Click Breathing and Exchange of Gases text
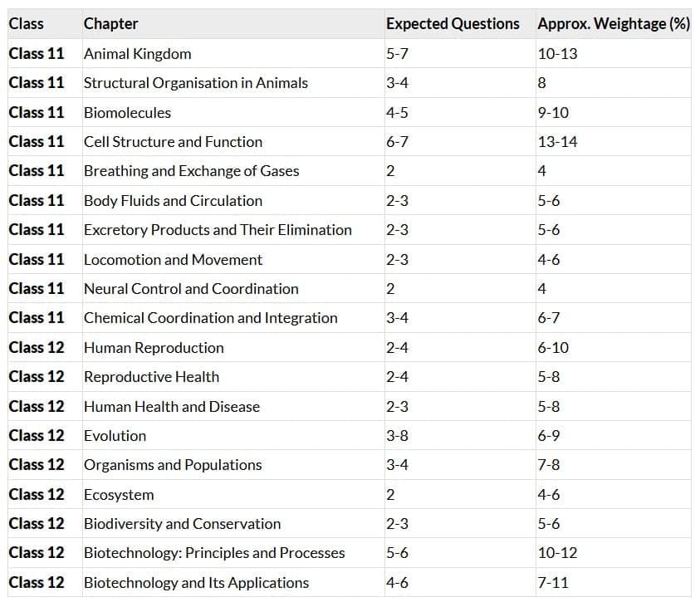The image size is (700, 602). coord(191,171)
